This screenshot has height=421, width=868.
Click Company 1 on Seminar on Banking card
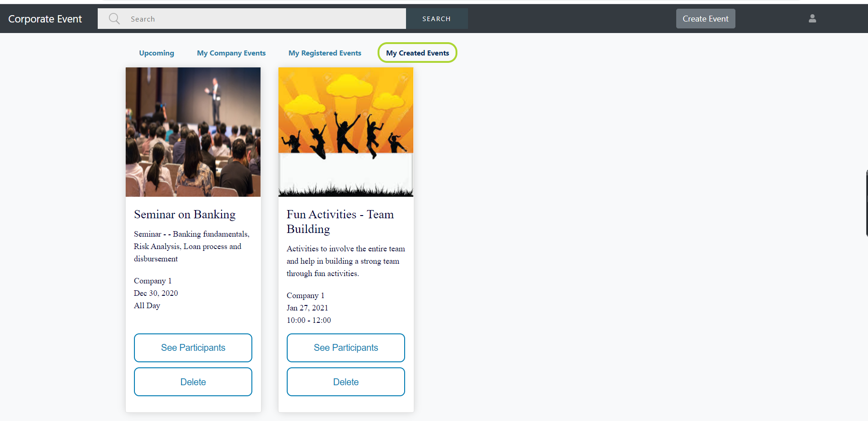point(153,281)
